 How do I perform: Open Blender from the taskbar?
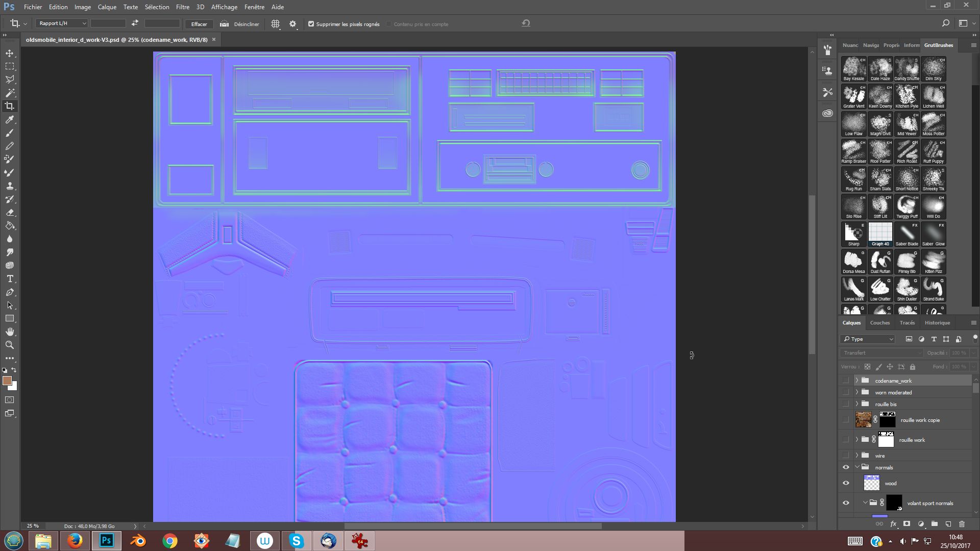[x=138, y=541]
